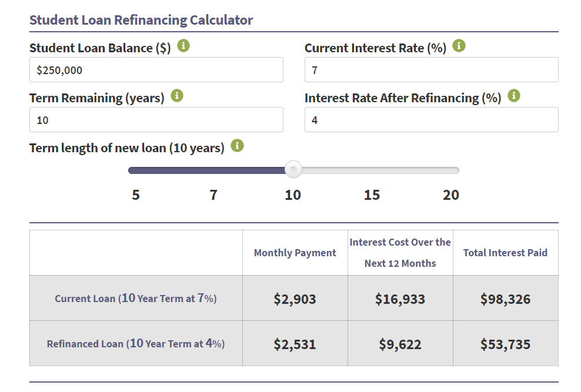Click info icon beside Current Interest Rate
Image resolution: width=581 pixels, height=392 pixels.
pyautogui.click(x=459, y=46)
